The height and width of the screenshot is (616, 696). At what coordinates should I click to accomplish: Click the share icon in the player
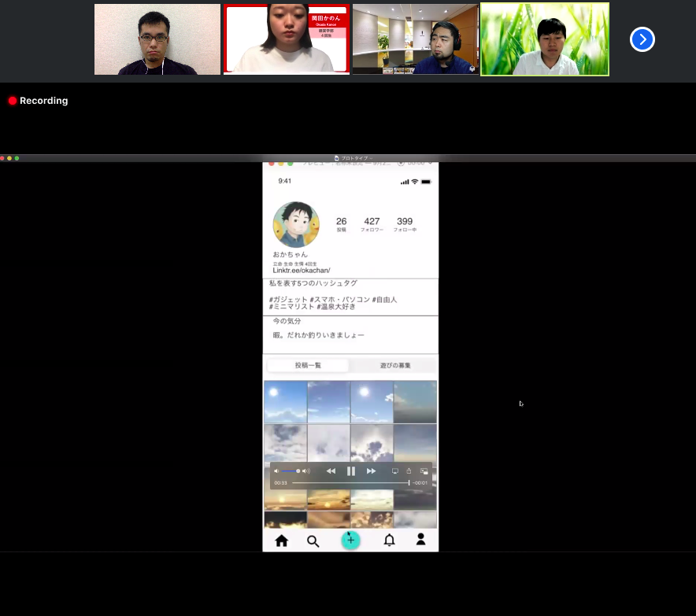pos(409,471)
